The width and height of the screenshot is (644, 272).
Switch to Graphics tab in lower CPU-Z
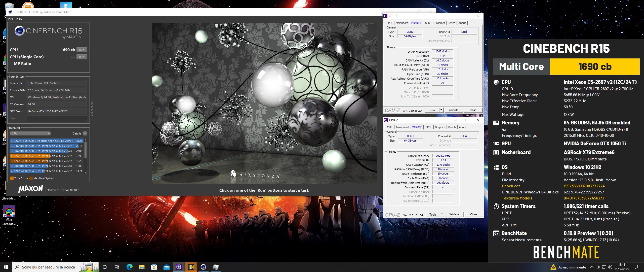[x=440, y=127]
